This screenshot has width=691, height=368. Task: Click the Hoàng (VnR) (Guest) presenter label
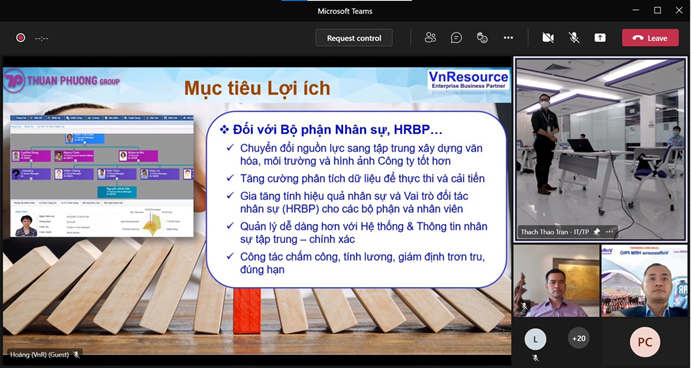(40, 354)
